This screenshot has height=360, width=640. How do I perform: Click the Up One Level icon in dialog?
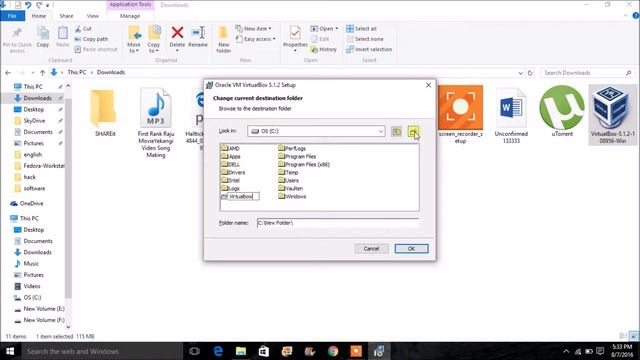[396, 131]
